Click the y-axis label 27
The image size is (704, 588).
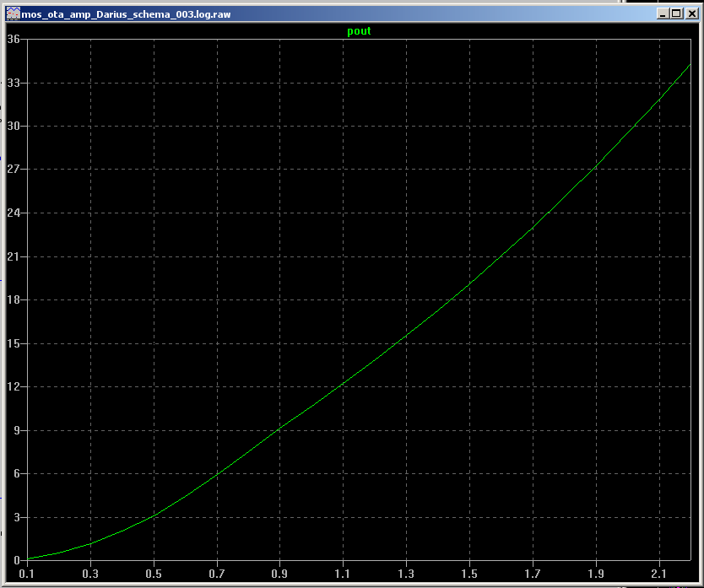(14, 170)
